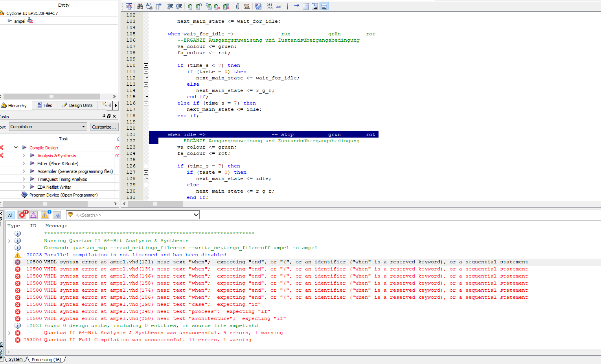Viewport: 601px width, 364px height.
Task: Collapse code fold marker at line 126
Action: (146, 166)
